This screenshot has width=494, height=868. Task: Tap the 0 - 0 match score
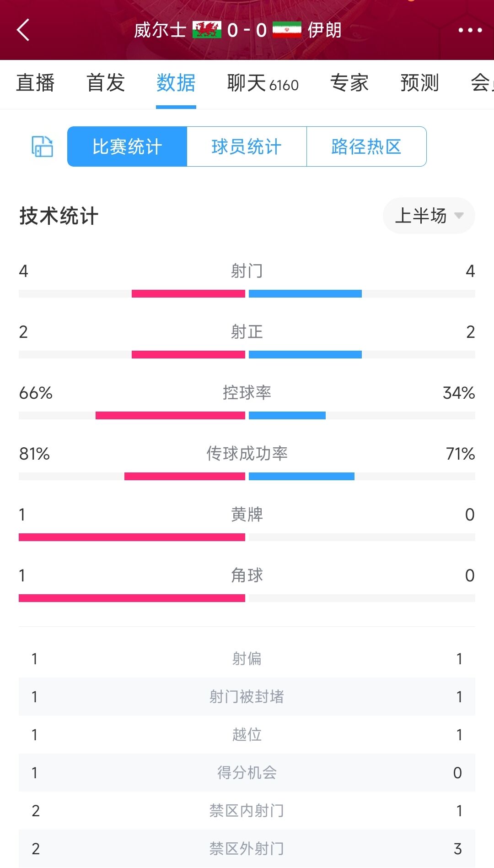247,30
